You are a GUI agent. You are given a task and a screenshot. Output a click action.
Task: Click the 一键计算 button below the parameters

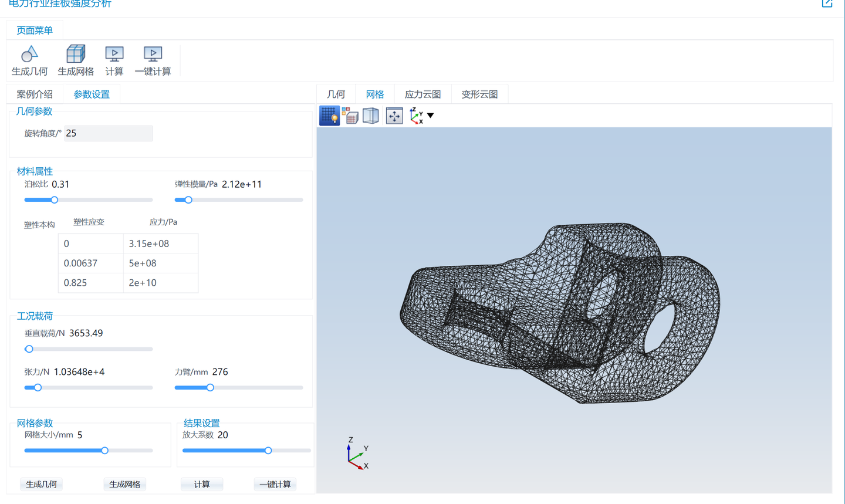pyautogui.click(x=275, y=484)
